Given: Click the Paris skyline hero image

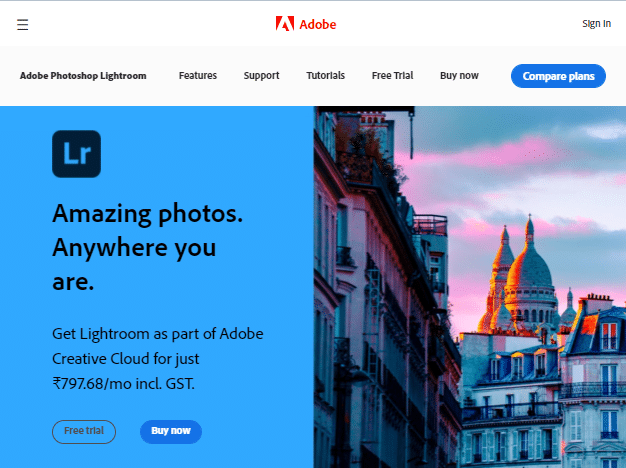Looking at the screenshot, I should click(x=470, y=287).
